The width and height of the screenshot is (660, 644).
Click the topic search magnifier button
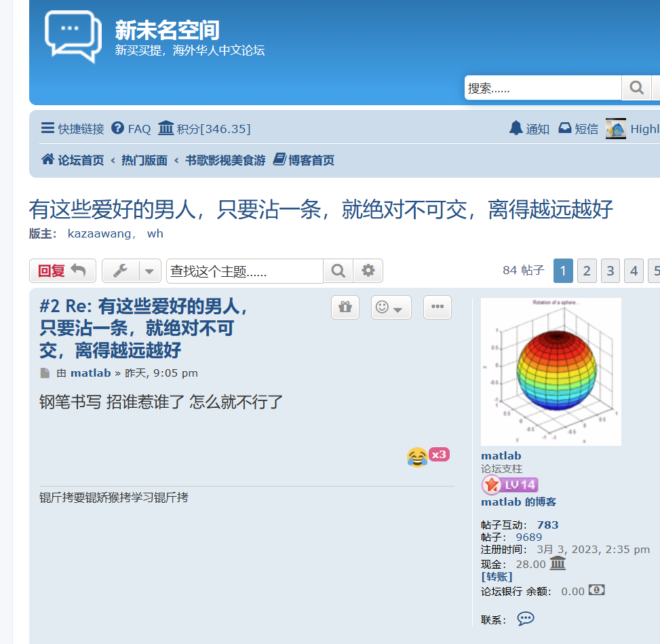coord(338,271)
